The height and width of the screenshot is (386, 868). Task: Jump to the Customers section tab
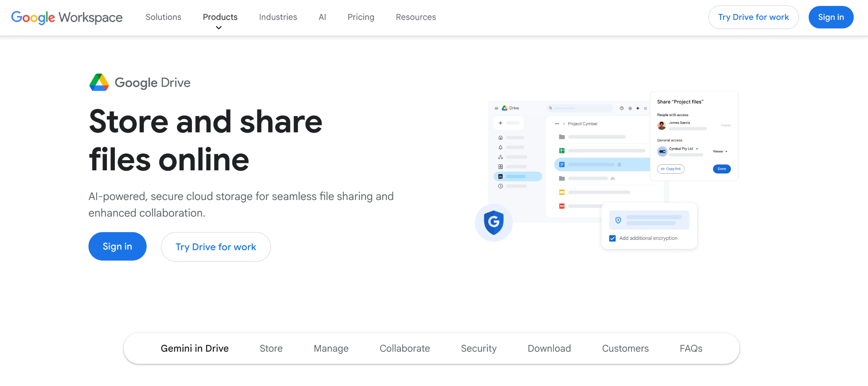[626, 348]
